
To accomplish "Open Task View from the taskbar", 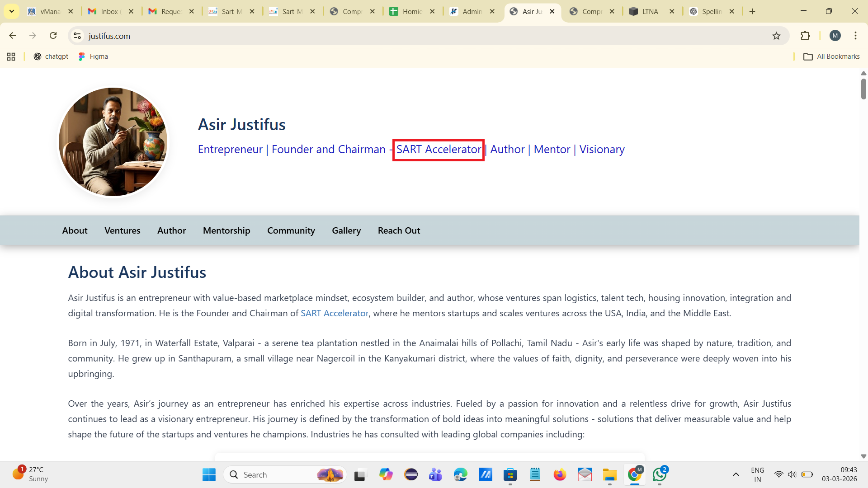I will [x=360, y=475].
